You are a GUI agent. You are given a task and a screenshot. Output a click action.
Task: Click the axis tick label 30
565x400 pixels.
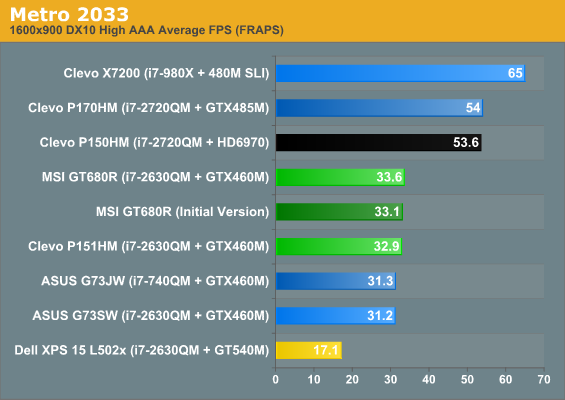tap(391, 379)
